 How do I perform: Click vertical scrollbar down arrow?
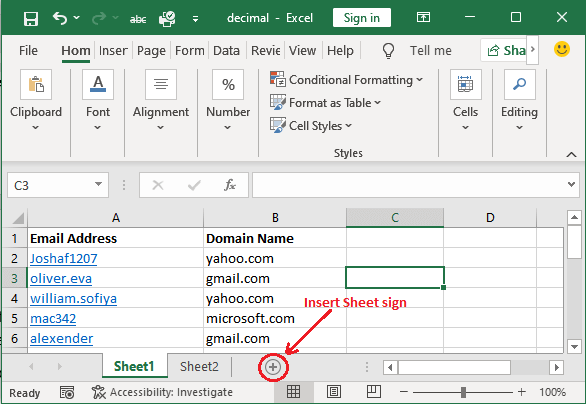point(574,346)
